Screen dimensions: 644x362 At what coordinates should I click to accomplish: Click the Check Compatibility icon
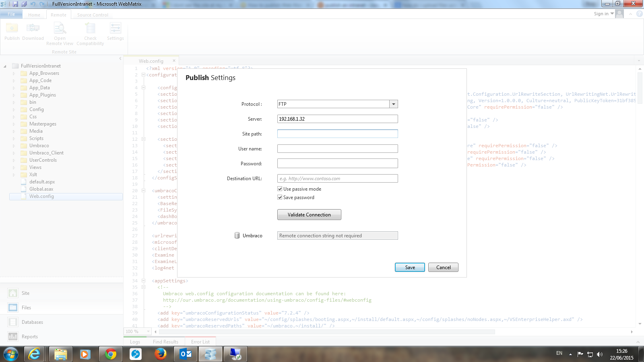pyautogui.click(x=90, y=28)
